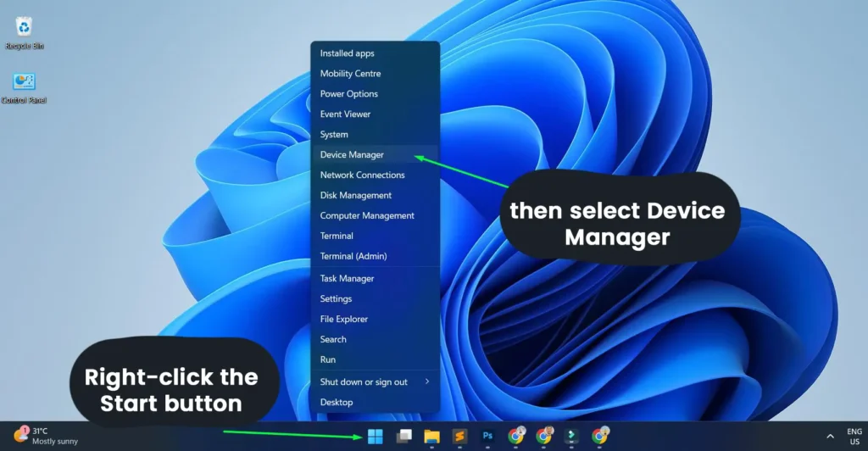868x451 pixels.
Task: Choose Power Options
Action: pos(376,94)
